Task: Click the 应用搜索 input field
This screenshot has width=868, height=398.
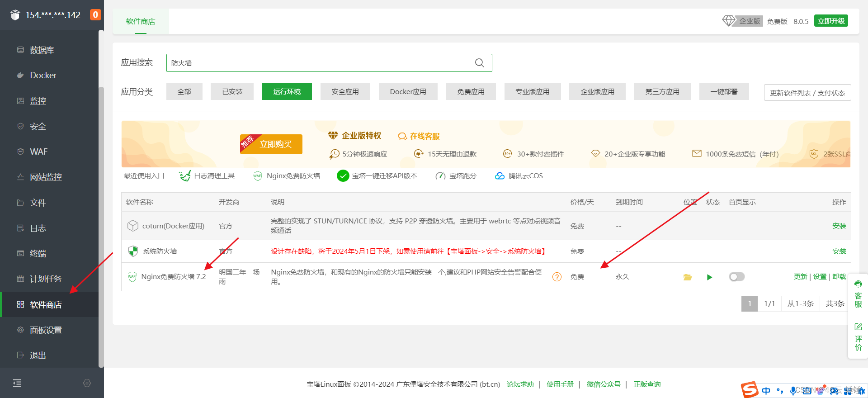Action: [329, 63]
